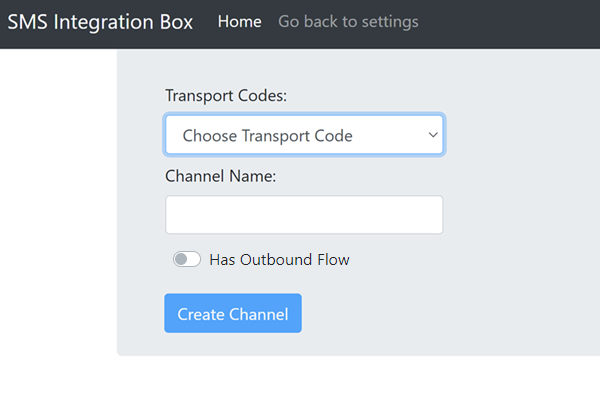The width and height of the screenshot is (600, 393).
Task: Toggle the Has Outbound Flow switch
Action: (x=187, y=259)
